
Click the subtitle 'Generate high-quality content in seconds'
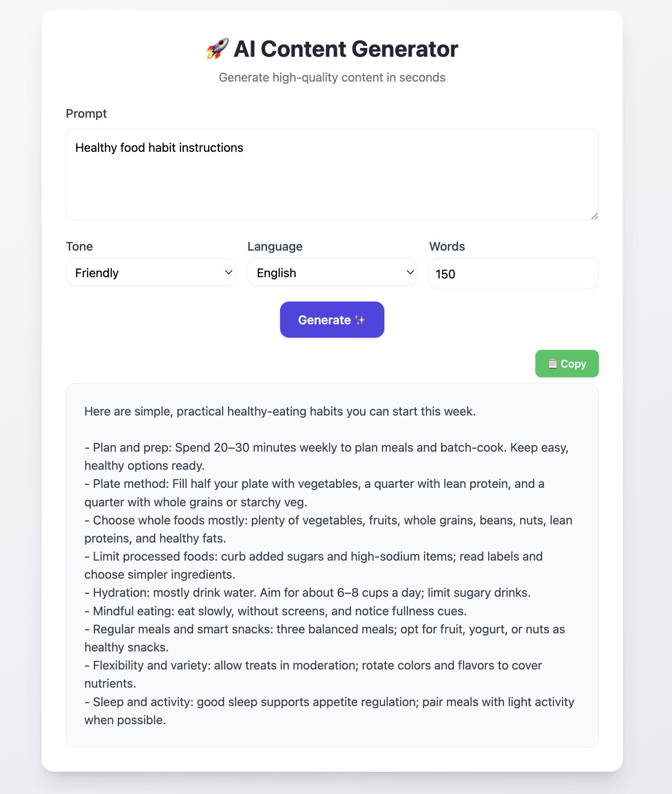tap(332, 77)
